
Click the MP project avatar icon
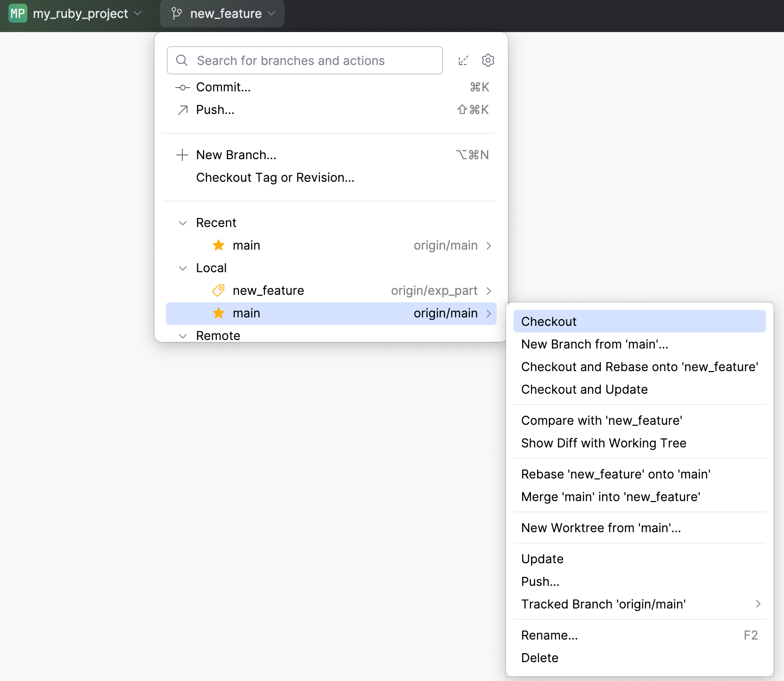click(17, 14)
